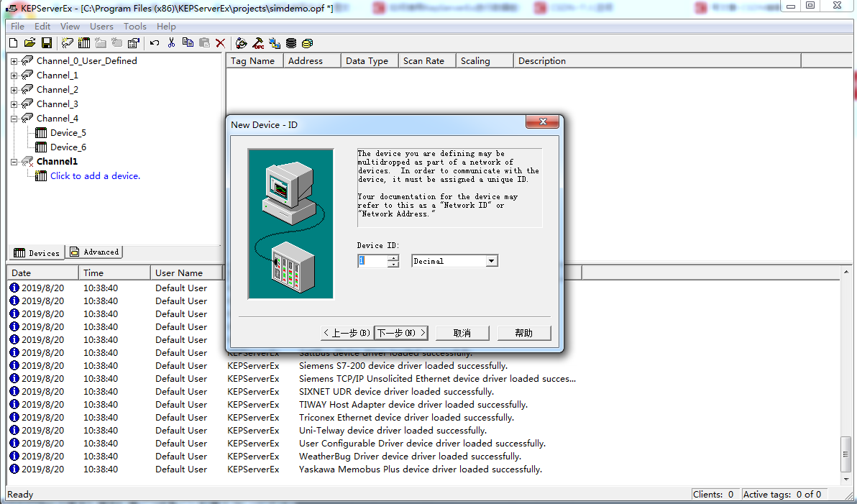Launch OPC Quick Client hammer icon

point(258,42)
